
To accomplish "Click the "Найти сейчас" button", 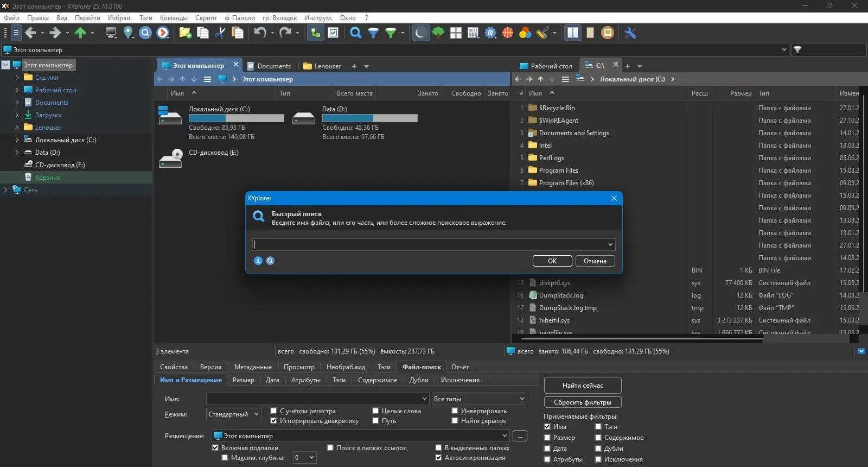I will (583, 386).
